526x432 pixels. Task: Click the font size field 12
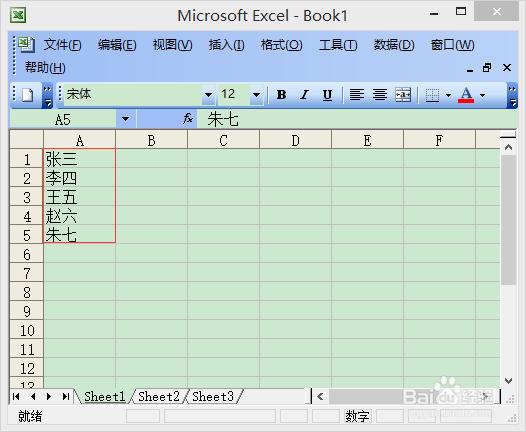click(x=234, y=94)
